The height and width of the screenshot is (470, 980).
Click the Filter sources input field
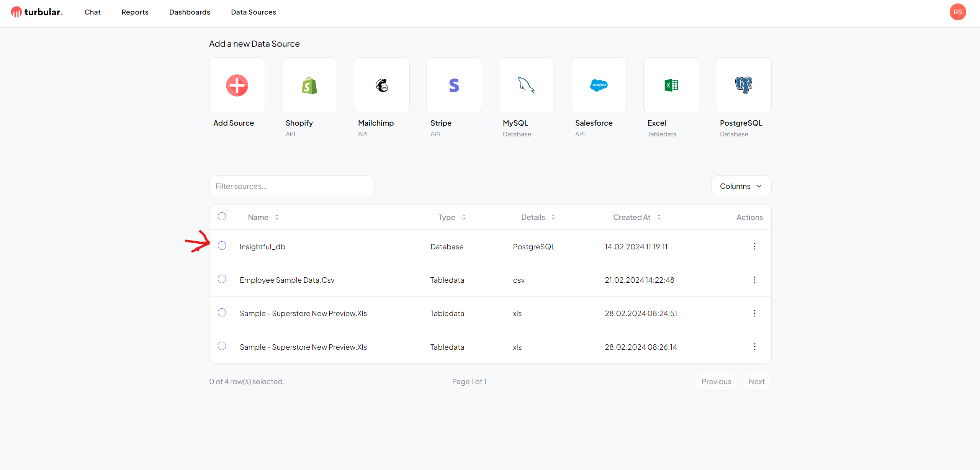292,186
